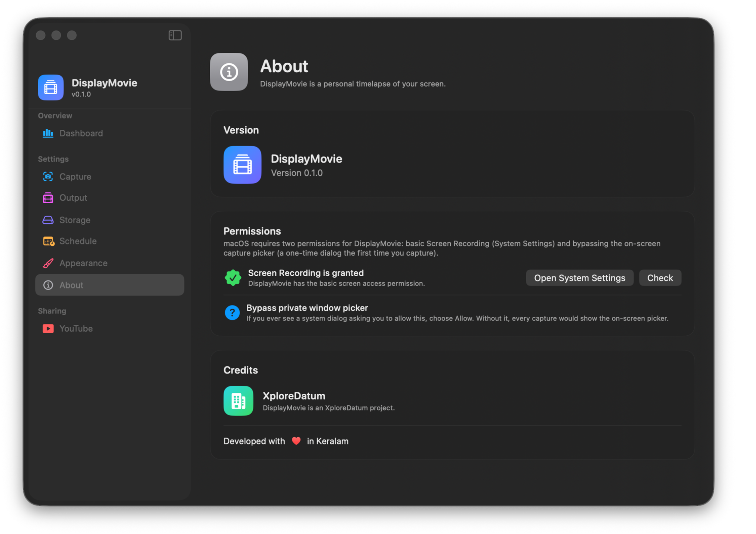Click 'in Keralam' text
756x534 pixels.
(x=328, y=441)
